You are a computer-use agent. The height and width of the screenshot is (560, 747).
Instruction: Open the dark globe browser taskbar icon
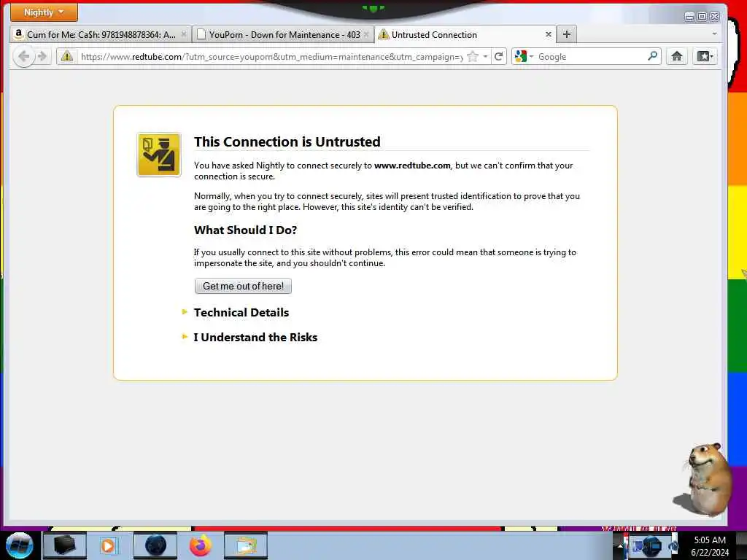point(155,545)
